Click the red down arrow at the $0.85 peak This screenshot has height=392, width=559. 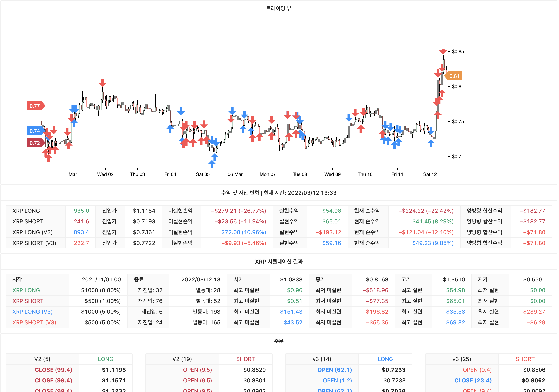(x=443, y=51)
